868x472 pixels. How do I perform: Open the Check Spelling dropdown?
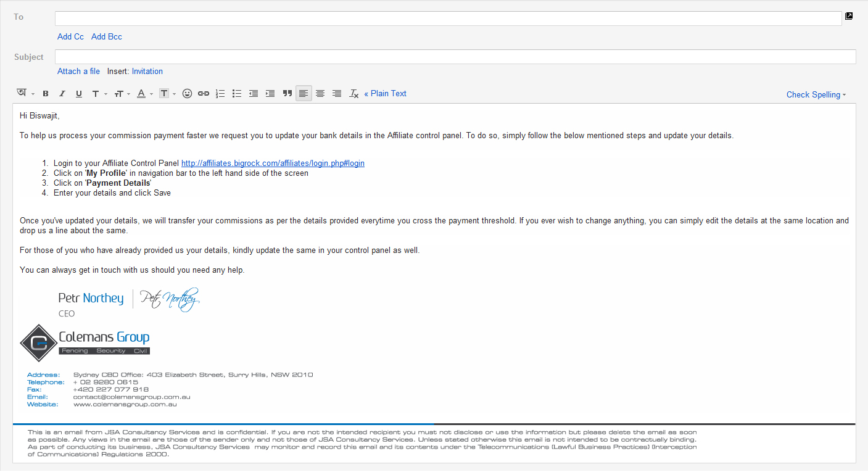816,94
